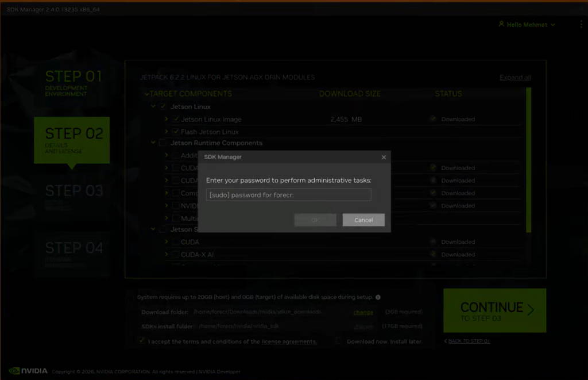This screenshot has height=380, width=588.
Task: Collapse the Target Components section
Action: [145, 94]
